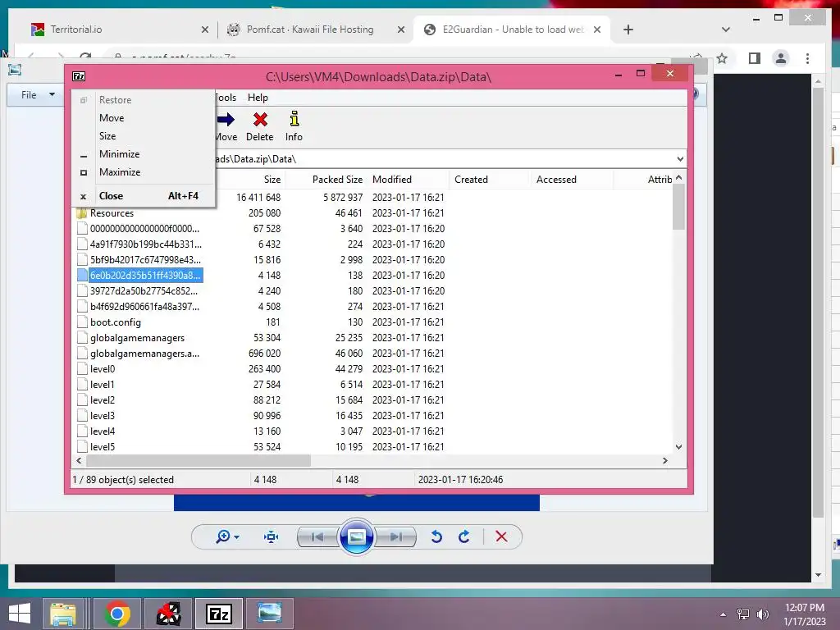Toggle Chrome side panel icon
This screenshot has height=630, width=840.
[x=755, y=58]
